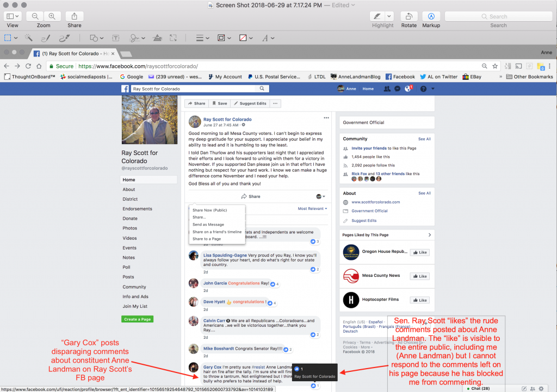This screenshot has width=557, height=392.
Task: Open the Google bookmark
Action: 132,77
